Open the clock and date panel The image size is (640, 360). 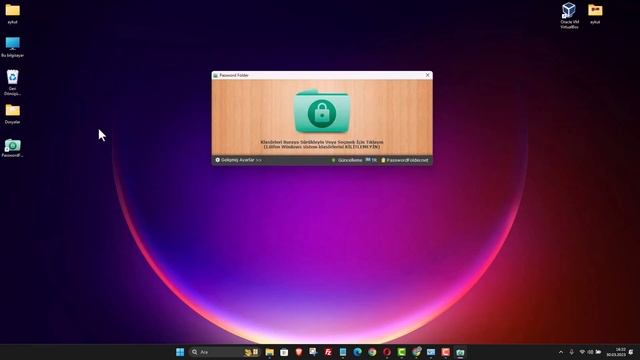point(616,352)
